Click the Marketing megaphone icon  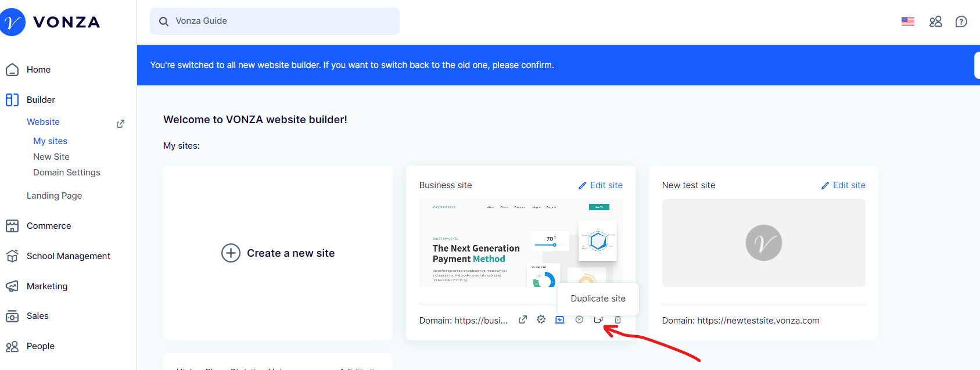coord(12,286)
